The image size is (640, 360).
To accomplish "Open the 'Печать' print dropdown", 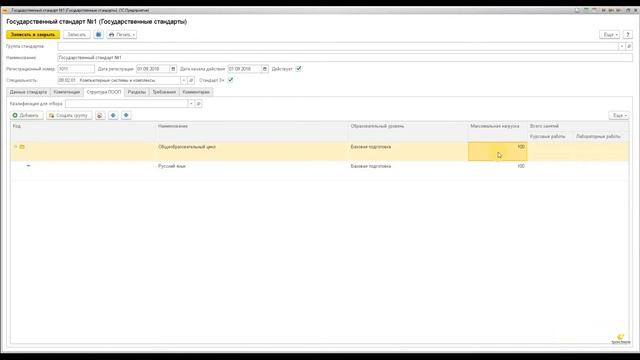I will click(x=122, y=35).
